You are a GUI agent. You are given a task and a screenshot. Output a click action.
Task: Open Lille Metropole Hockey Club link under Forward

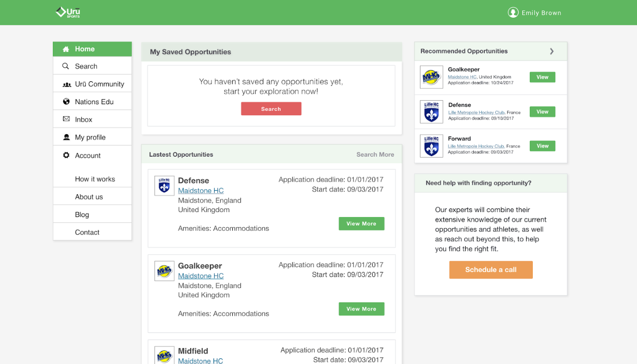click(476, 146)
